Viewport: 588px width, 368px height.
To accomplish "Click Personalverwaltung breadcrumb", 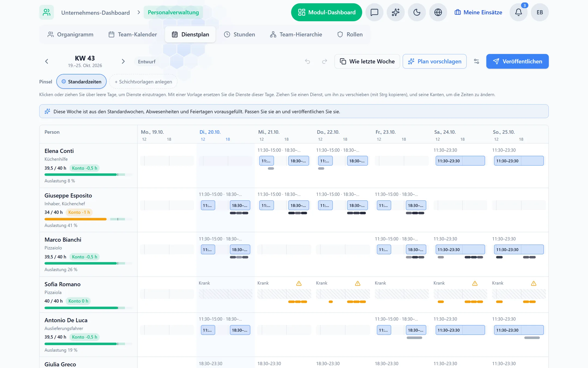I will click(x=173, y=12).
